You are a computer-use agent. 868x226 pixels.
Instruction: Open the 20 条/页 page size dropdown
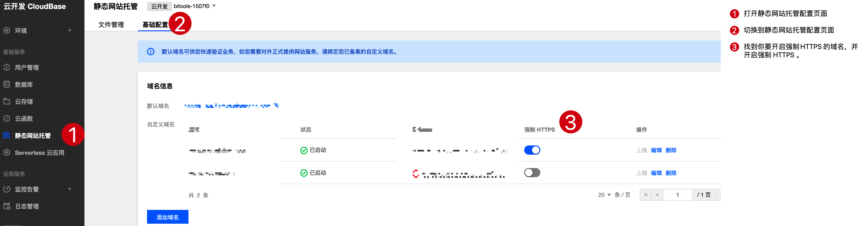click(605, 195)
